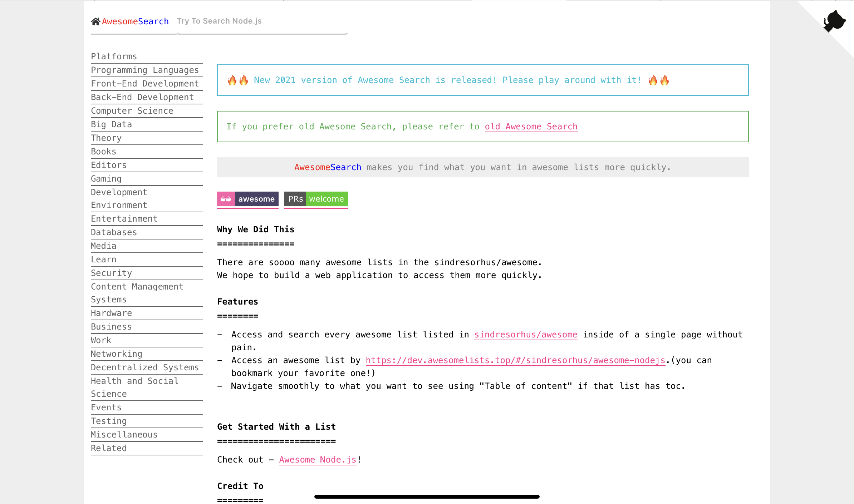Screen dimensions: 854x504
Task: Click the PRs welcome badge
Action: click(x=316, y=199)
